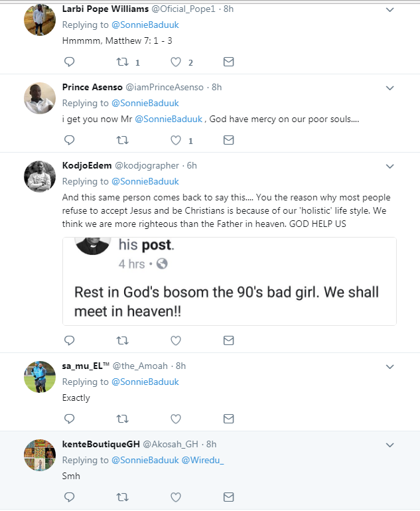Open sa_mu_EL's tweet timestamp 8h
The height and width of the screenshot is (511, 420).
click(x=180, y=366)
